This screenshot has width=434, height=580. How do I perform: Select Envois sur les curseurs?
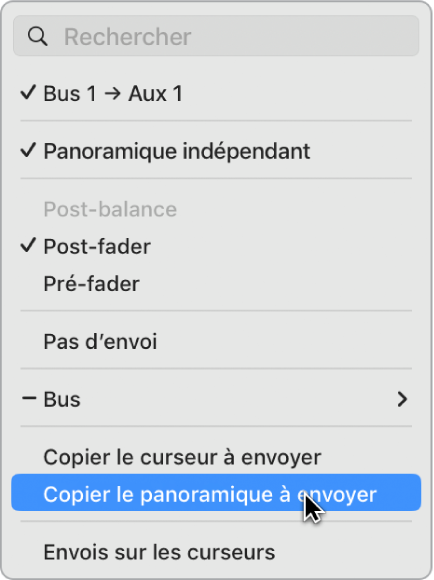pos(216,552)
